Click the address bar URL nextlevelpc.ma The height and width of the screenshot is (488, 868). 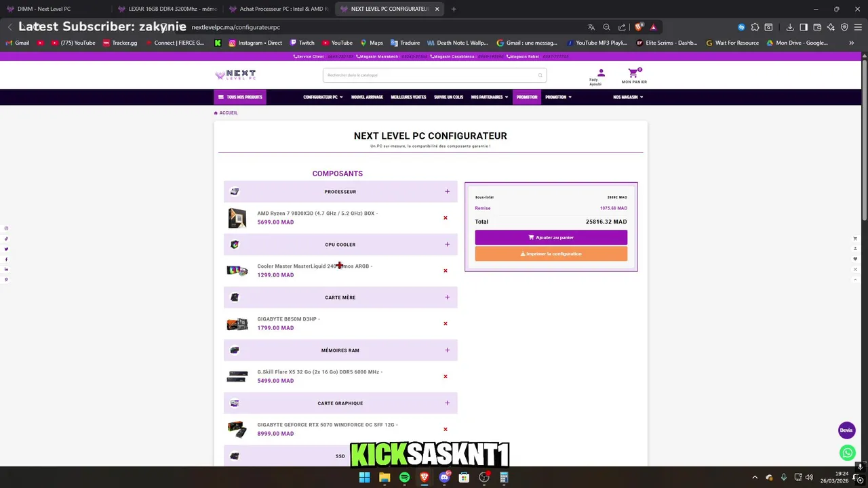[236, 27]
